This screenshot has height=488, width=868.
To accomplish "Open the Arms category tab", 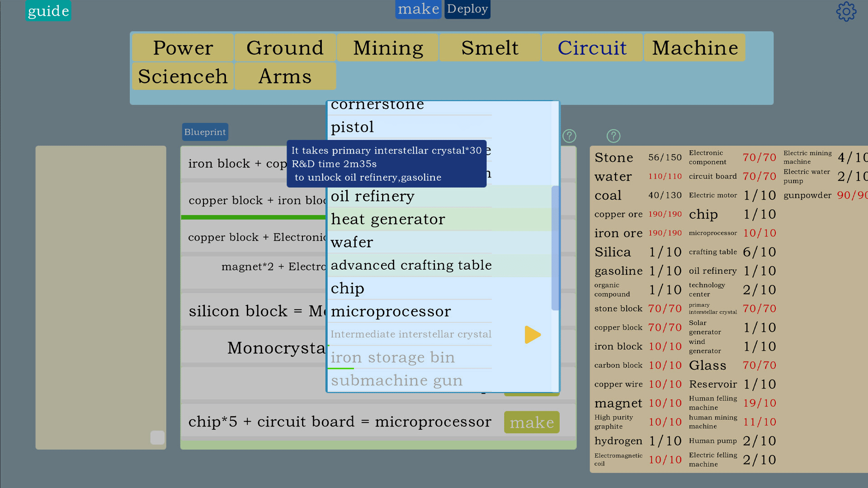I will pos(285,76).
